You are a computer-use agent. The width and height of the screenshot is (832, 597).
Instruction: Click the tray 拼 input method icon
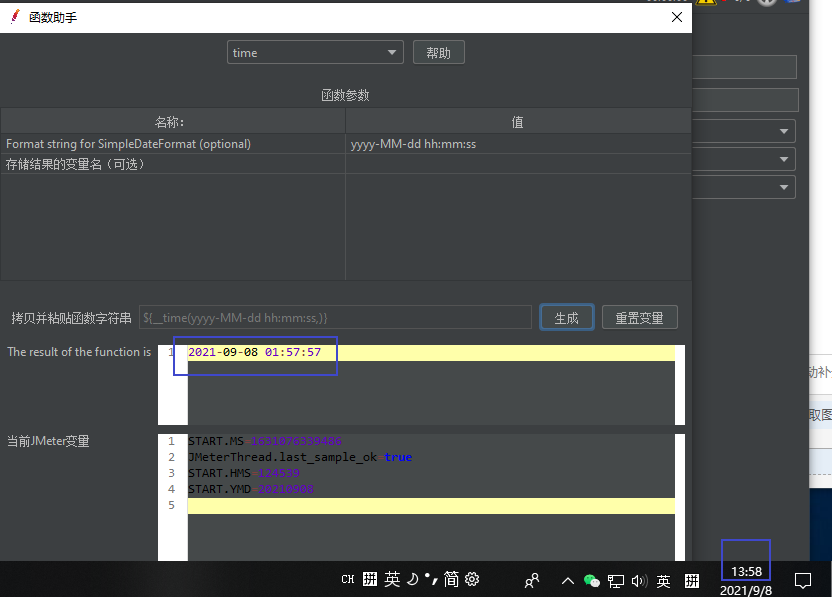(691, 581)
